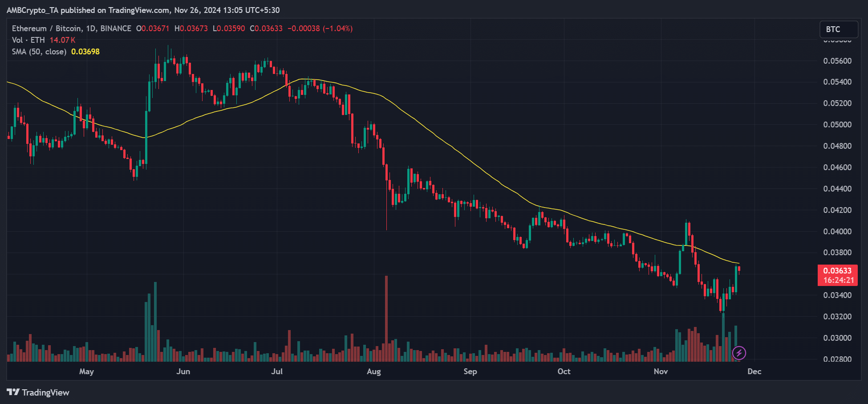Click the Aug label on time axis
The image size is (868, 404).
(374, 371)
